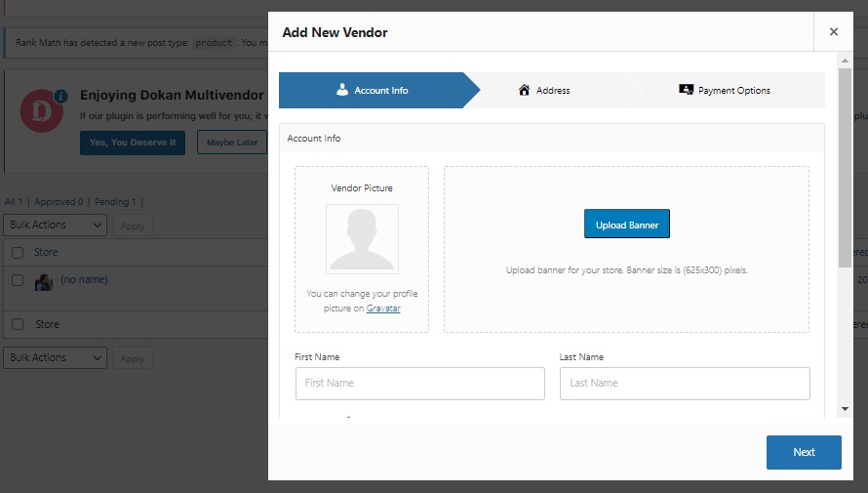Open the top Bulk Actions dropdown
868x493 pixels.
point(55,225)
